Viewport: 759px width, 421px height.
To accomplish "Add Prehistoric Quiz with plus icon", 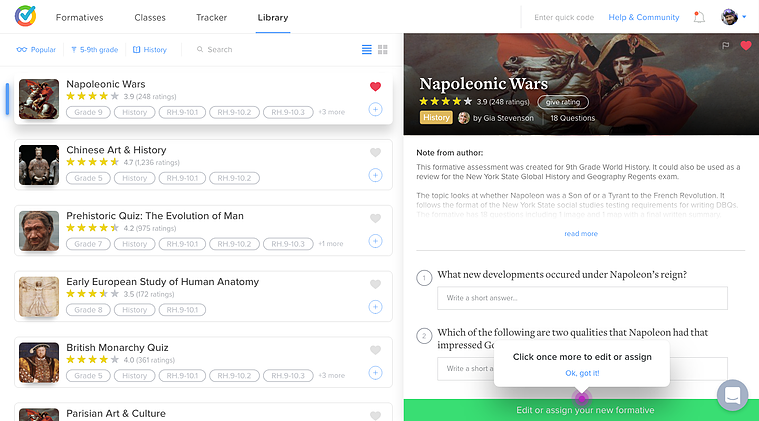I will point(375,241).
